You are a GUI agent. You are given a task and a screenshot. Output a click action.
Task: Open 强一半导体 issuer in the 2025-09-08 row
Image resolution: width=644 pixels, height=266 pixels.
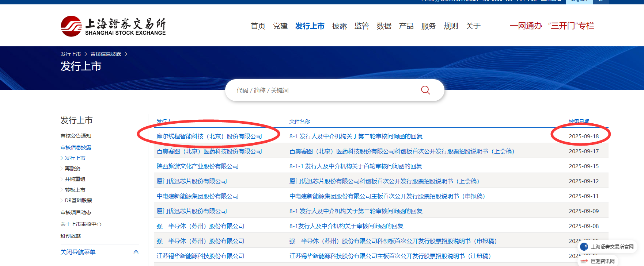pyautogui.click(x=201, y=226)
